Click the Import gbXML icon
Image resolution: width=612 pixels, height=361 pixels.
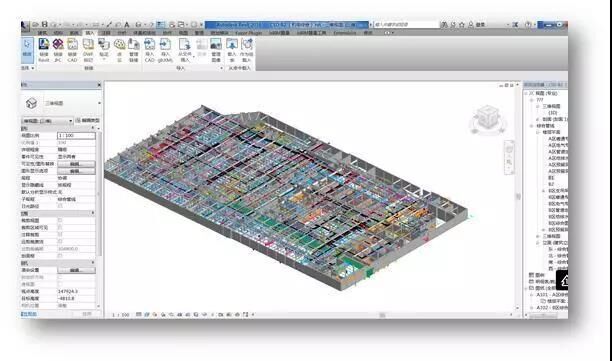pyautogui.click(x=165, y=50)
